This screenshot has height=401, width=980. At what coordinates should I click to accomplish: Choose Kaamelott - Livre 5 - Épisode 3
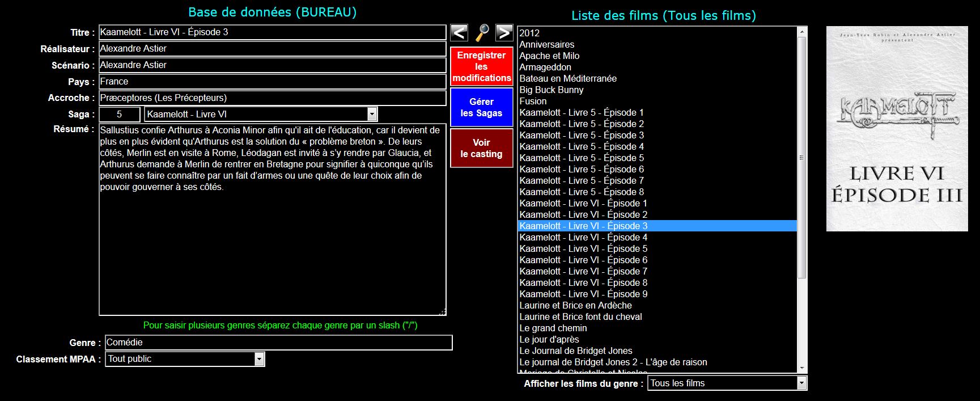657,135
